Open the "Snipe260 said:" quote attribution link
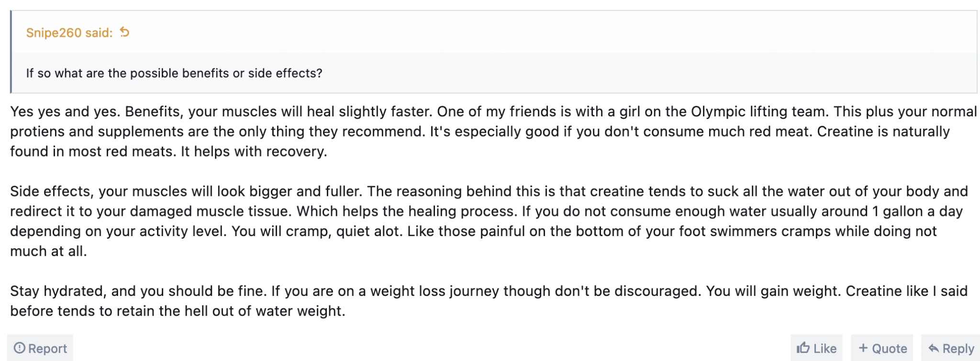 click(x=69, y=33)
